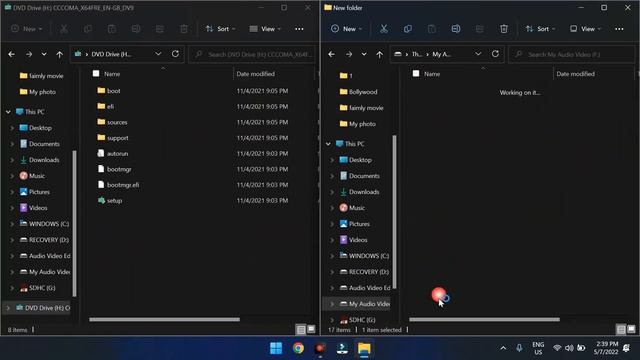
Task: Open the red recorder app on taskbar
Action: [x=320, y=348]
